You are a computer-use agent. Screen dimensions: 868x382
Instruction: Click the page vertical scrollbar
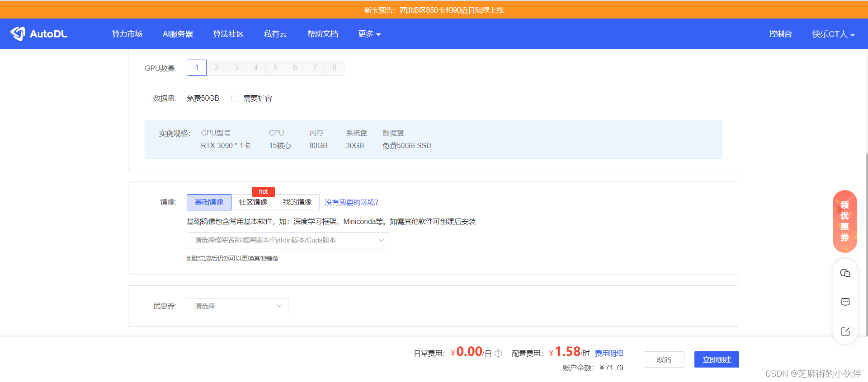(x=866, y=244)
